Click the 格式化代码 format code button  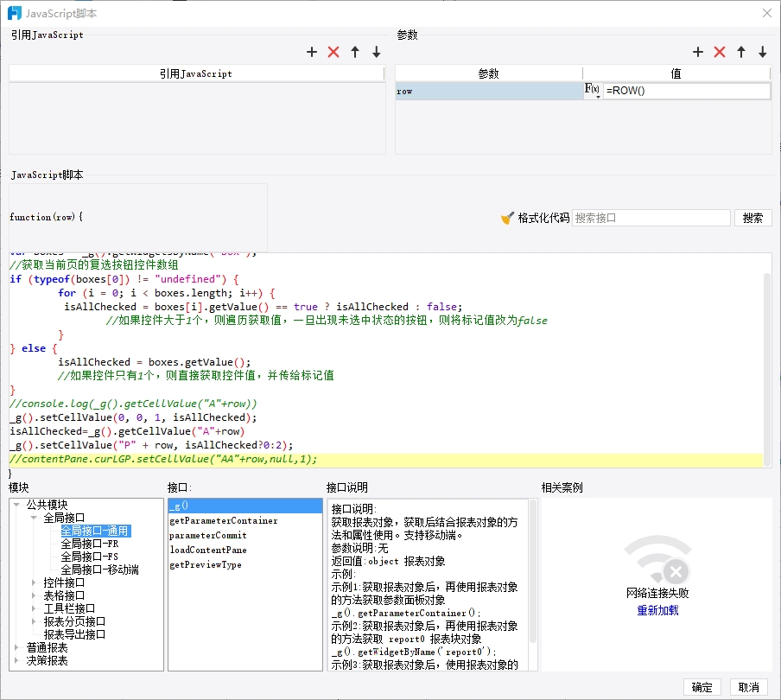click(535, 218)
